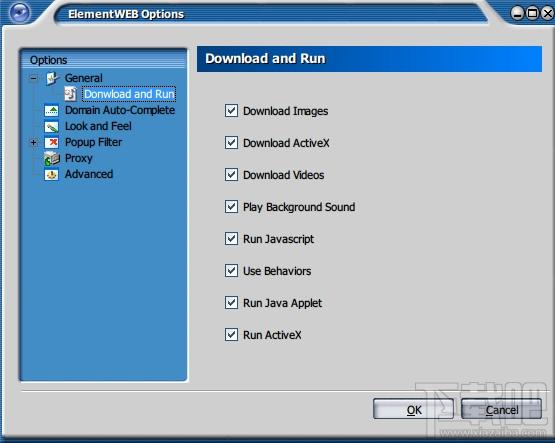The height and width of the screenshot is (443, 555).
Task: Minimize the ElementWEB Options window
Action: point(517,13)
